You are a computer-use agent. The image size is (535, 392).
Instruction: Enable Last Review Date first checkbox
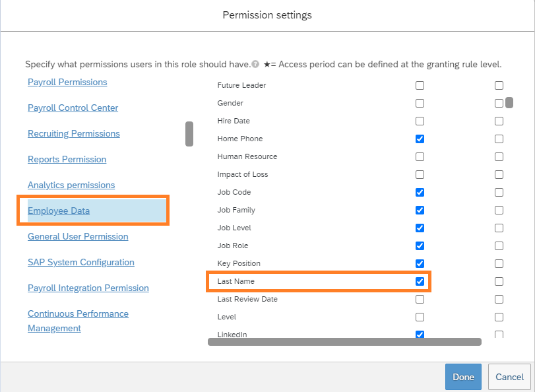tap(420, 299)
